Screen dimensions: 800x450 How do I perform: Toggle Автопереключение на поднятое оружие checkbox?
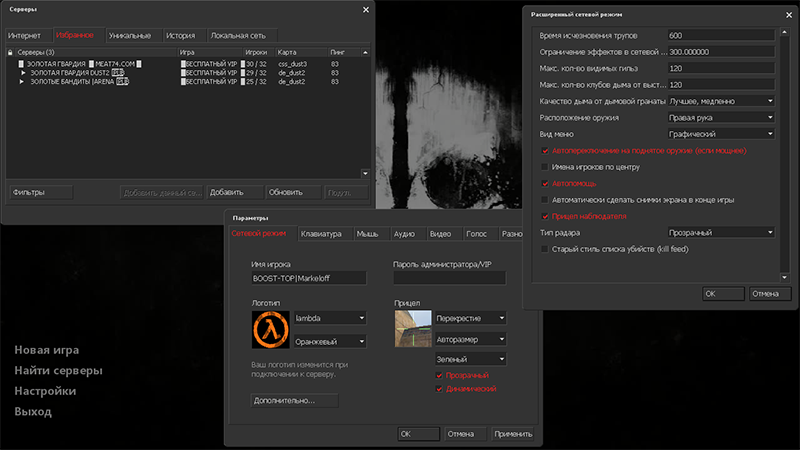(x=545, y=151)
